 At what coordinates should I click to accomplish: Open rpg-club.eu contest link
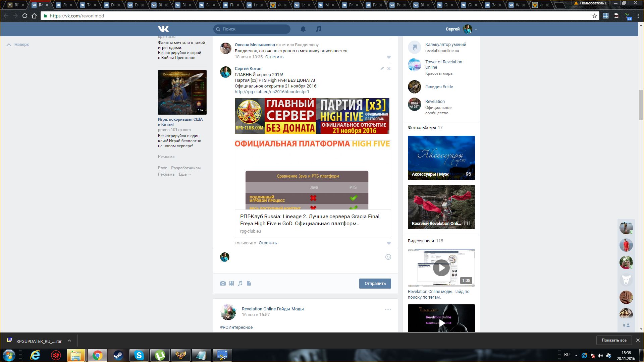[x=272, y=92]
